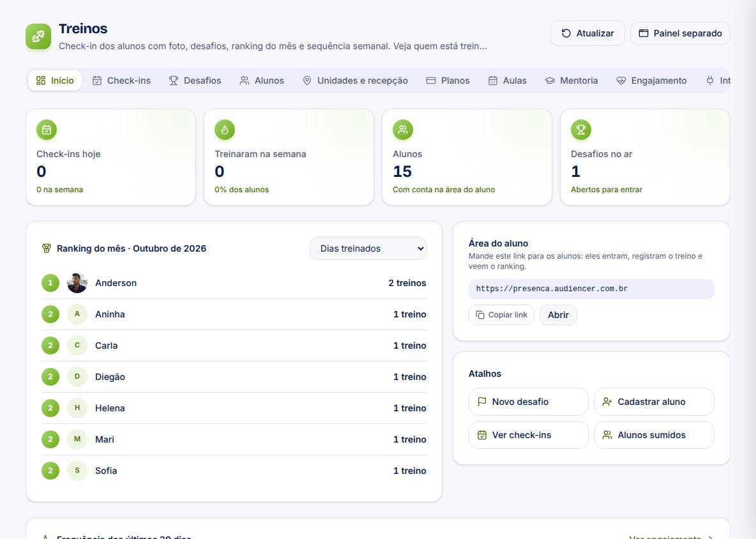Click Helena's letter H avatar

tap(77, 408)
